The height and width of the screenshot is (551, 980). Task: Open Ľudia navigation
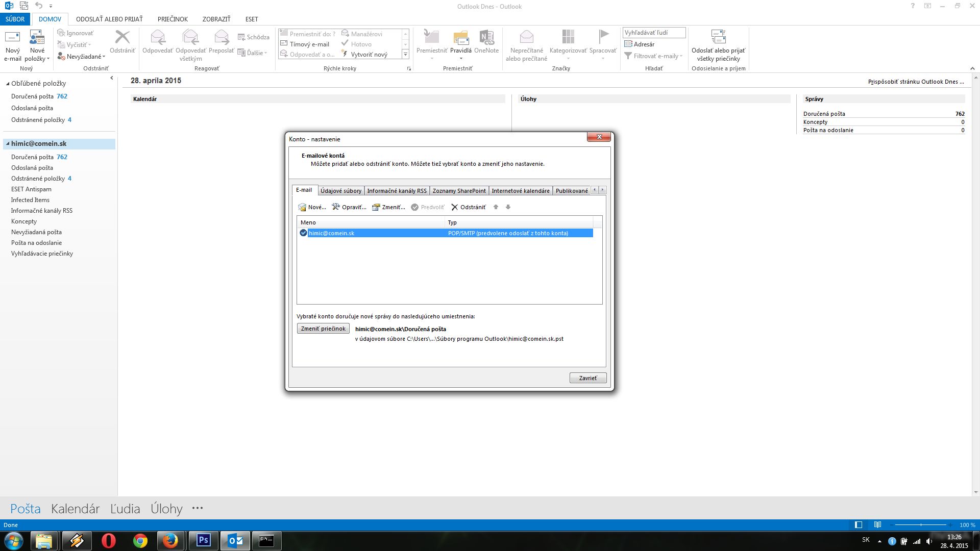[125, 509]
